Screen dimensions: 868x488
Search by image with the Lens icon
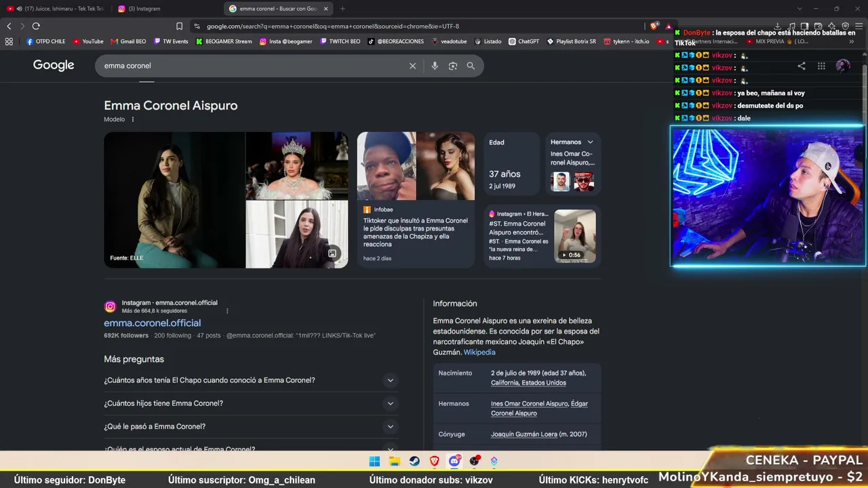[453, 66]
